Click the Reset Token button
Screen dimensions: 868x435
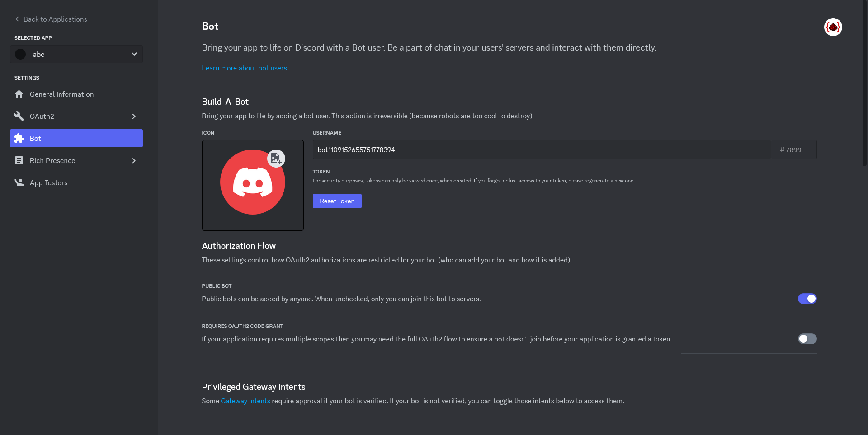pos(337,201)
